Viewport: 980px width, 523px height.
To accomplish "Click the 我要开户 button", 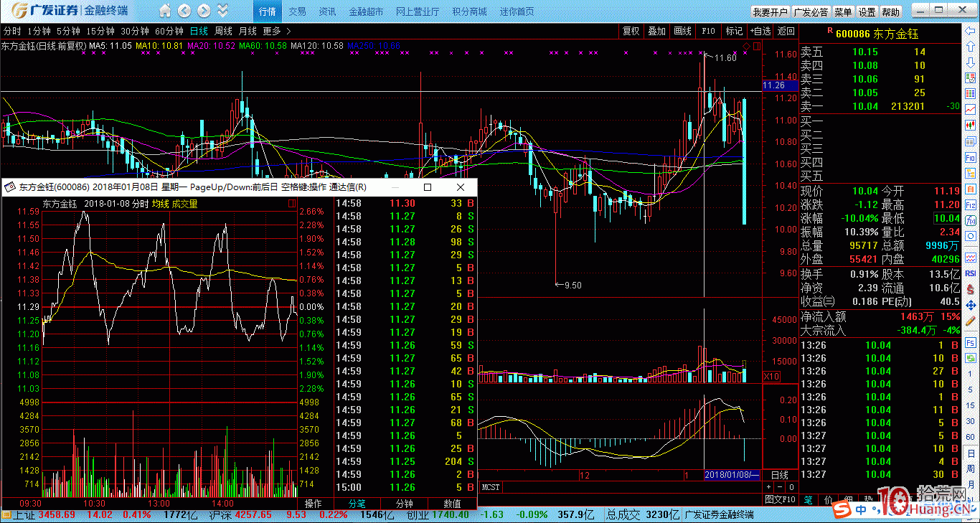I will (x=770, y=12).
